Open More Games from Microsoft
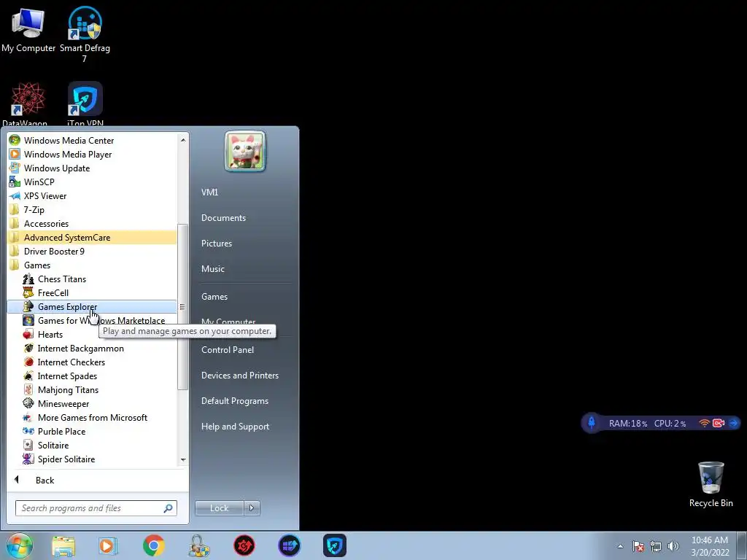Image resolution: width=747 pixels, height=560 pixels. 92,418
